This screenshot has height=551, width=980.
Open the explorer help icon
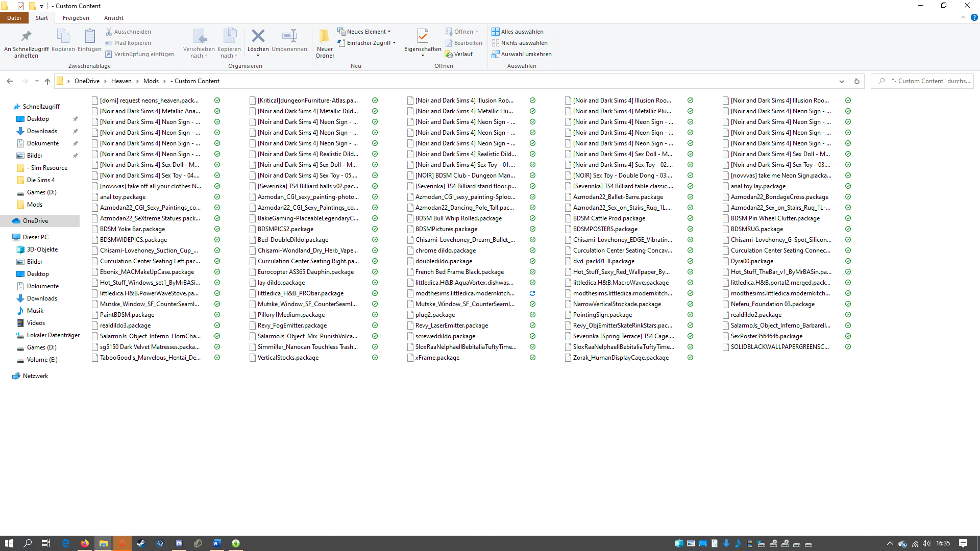[974, 17]
